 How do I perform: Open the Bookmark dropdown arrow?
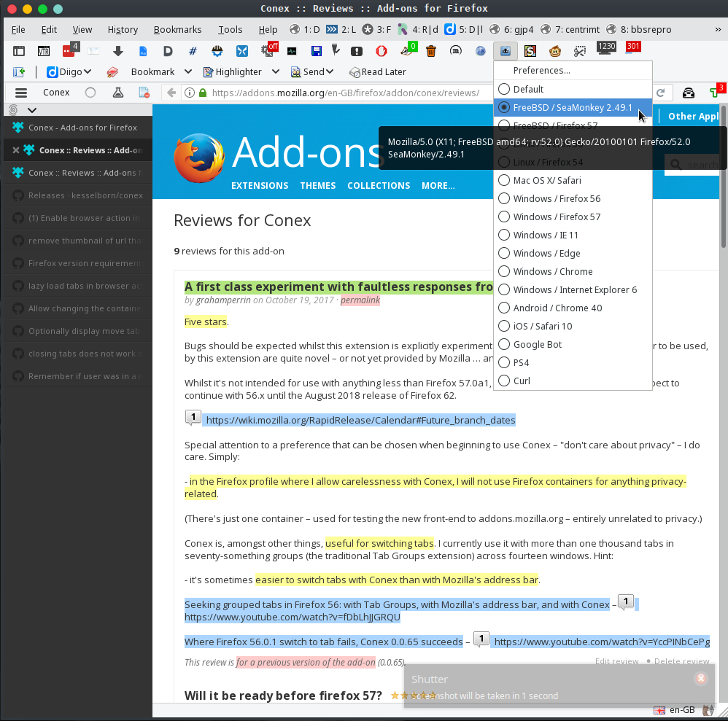pos(188,71)
